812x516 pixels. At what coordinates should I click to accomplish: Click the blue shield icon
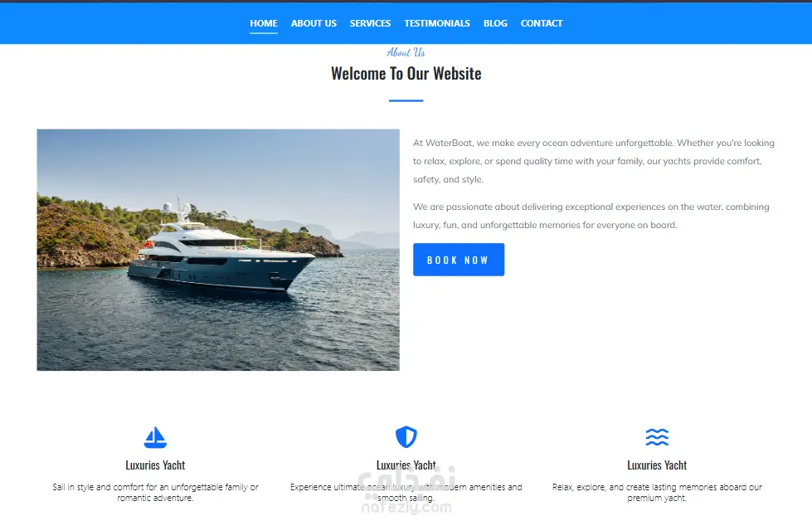[x=406, y=436]
